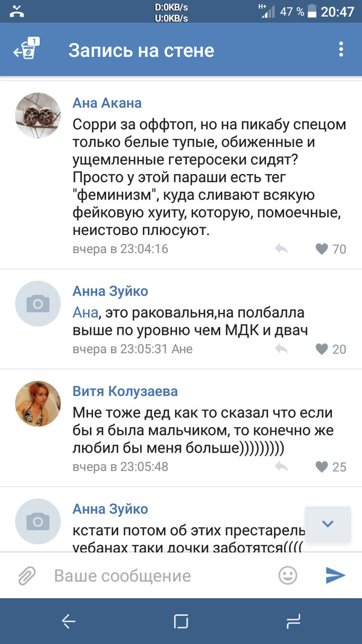View Ана Акана's owl avatar

pos(38,115)
